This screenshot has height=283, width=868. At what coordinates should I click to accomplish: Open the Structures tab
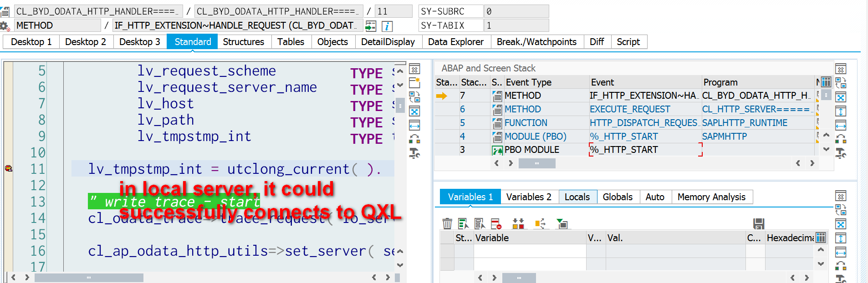[244, 42]
